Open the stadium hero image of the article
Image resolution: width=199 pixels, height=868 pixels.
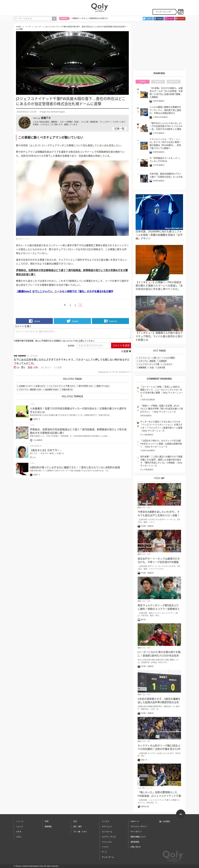(x=72, y=63)
